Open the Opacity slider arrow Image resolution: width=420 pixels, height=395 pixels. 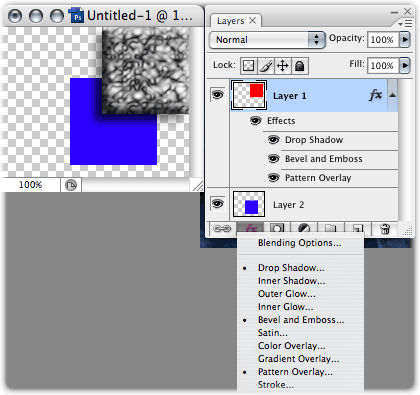tap(405, 39)
